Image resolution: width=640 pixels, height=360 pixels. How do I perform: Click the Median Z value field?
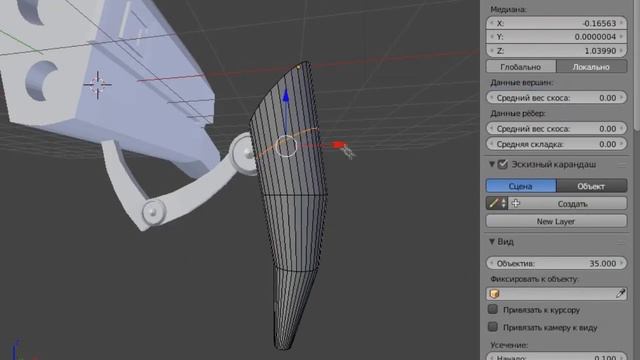(x=556, y=51)
